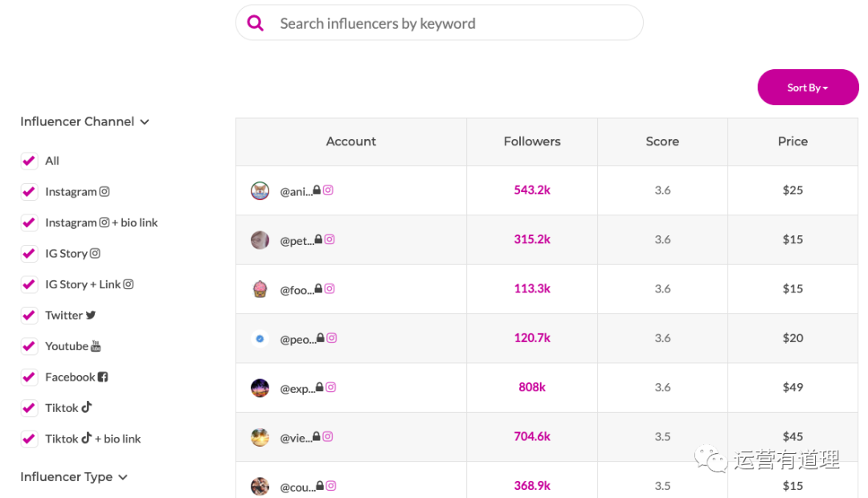Click the @ani account profile picture
Screen dimensions: 868x498
tap(260, 190)
